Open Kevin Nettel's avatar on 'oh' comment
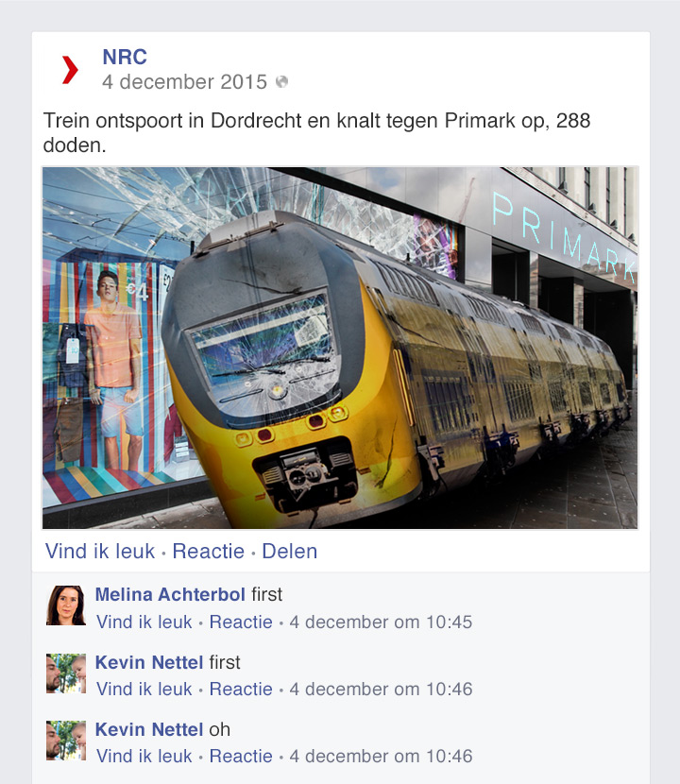Image resolution: width=680 pixels, height=784 pixels. click(x=66, y=740)
